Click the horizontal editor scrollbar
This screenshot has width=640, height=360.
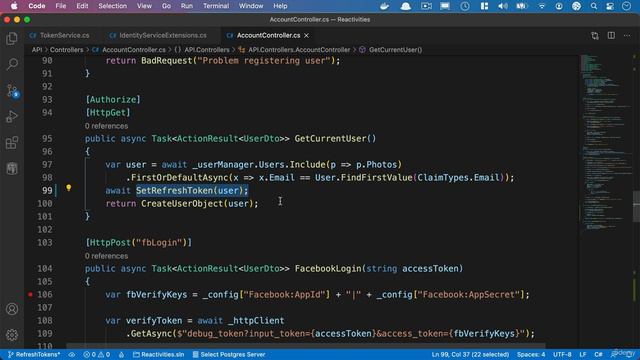tap(305, 346)
